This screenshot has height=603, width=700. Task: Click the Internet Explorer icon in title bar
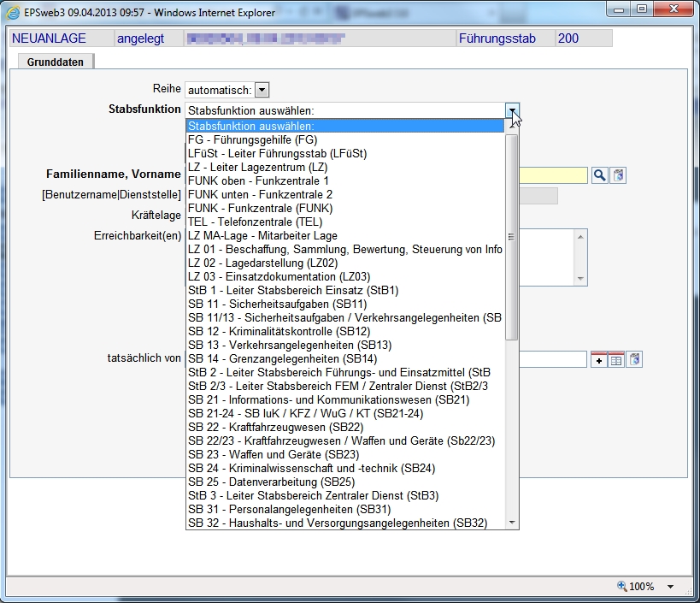coord(14,13)
